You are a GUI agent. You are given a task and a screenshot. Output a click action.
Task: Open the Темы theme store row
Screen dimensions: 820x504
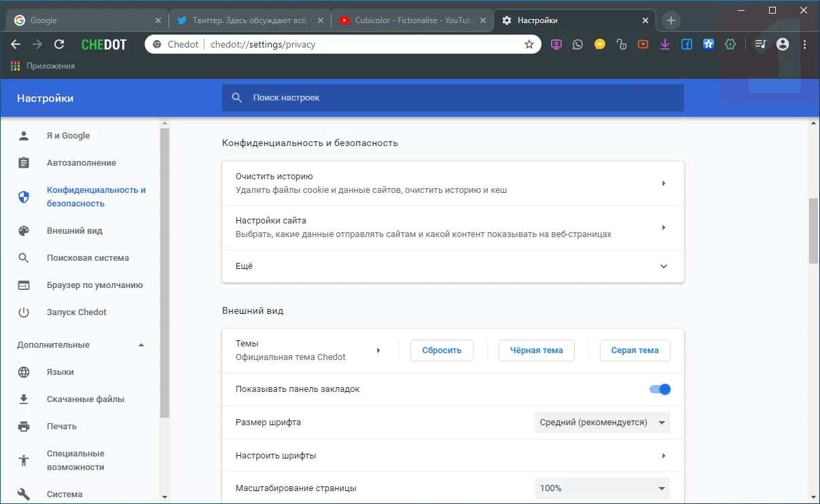tap(310, 350)
